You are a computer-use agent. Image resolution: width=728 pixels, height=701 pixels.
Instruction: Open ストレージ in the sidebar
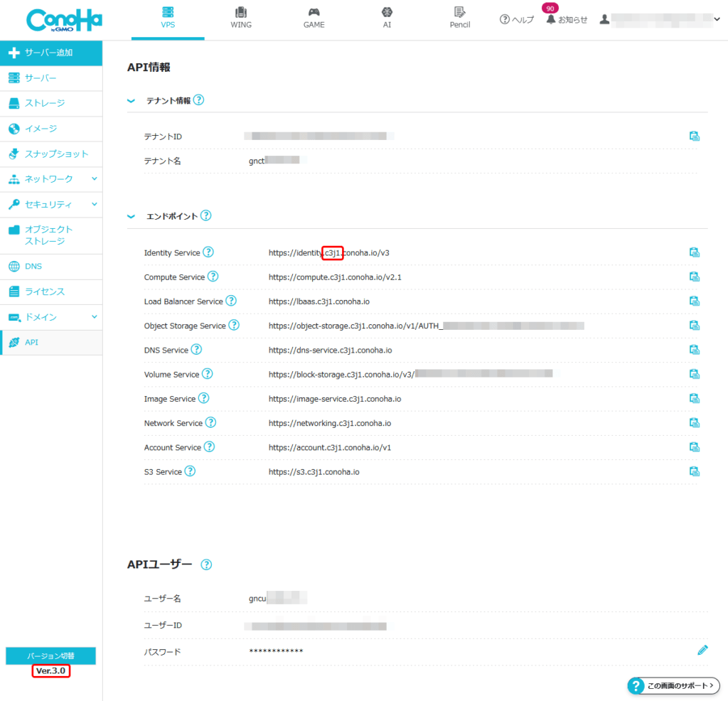coord(51,103)
